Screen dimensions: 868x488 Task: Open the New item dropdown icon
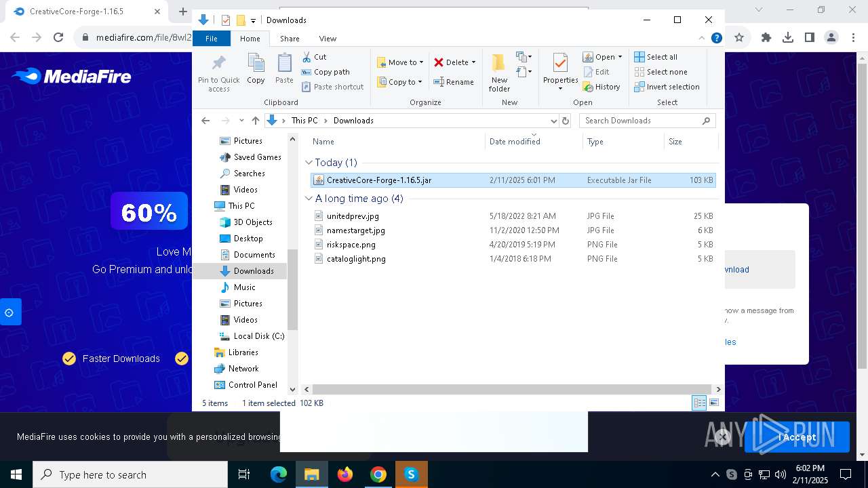tap(524, 57)
